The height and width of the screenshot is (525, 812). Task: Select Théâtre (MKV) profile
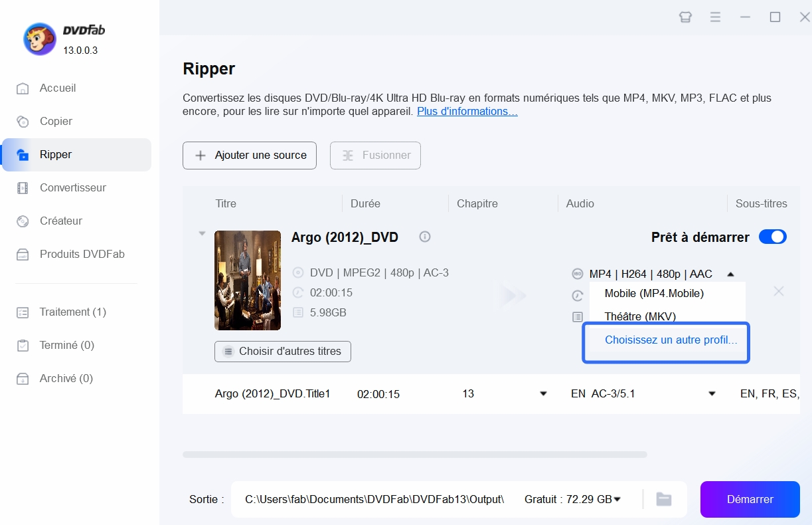click(x=640, y=316)
